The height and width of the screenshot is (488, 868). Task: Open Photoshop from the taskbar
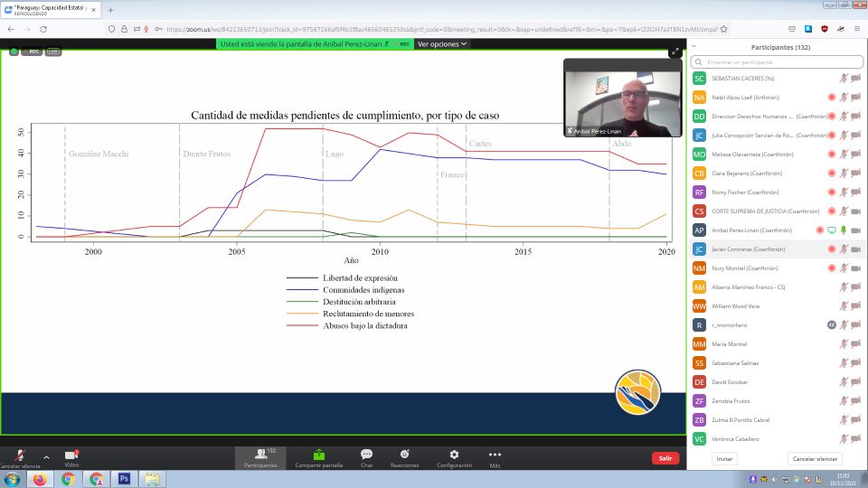[x=124, y=479]
